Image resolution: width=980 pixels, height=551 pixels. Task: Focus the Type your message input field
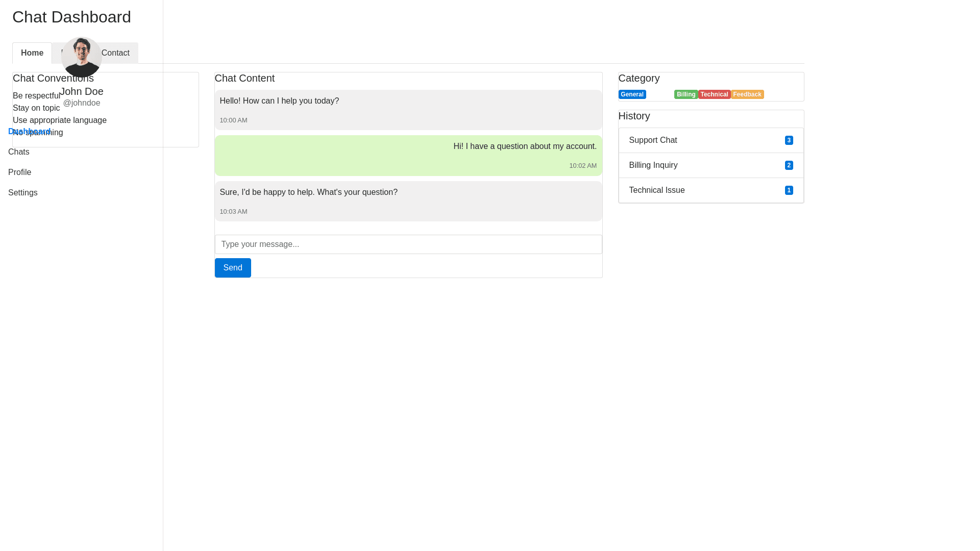(x=408, y=244)
